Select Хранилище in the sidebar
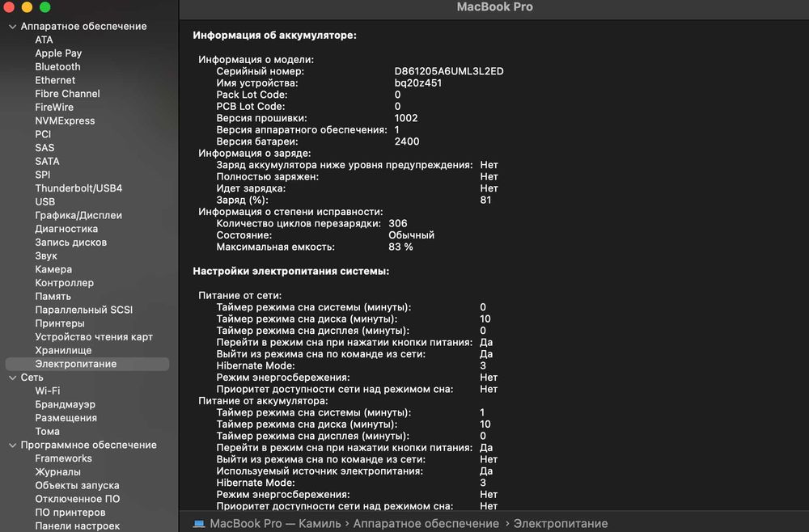The height and width of the screenshot is (532, 809). (x=63, y=350)
